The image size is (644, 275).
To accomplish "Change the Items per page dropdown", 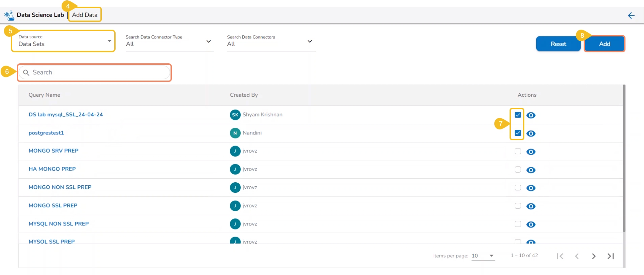I will 483,256.
